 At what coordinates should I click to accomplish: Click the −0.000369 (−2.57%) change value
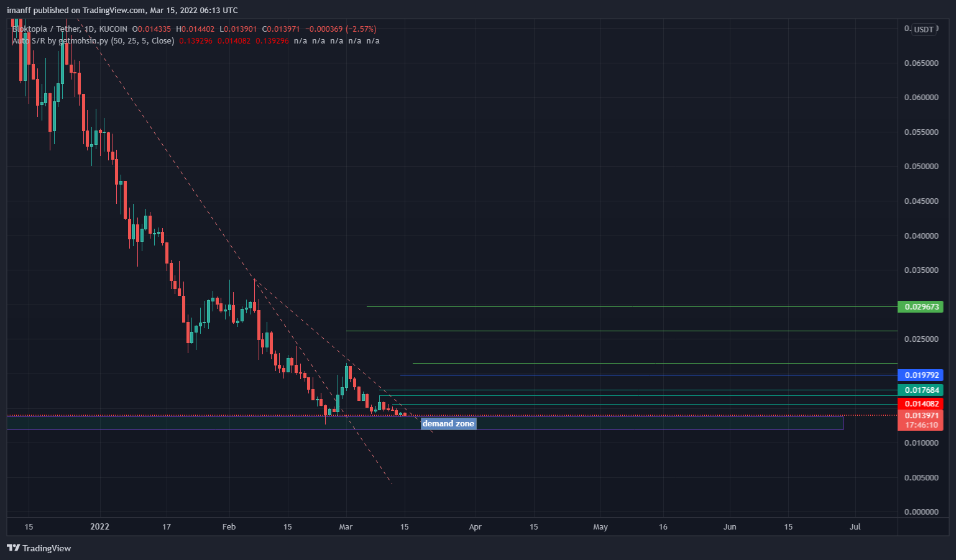pyautogui.click(x=341, y=29)
